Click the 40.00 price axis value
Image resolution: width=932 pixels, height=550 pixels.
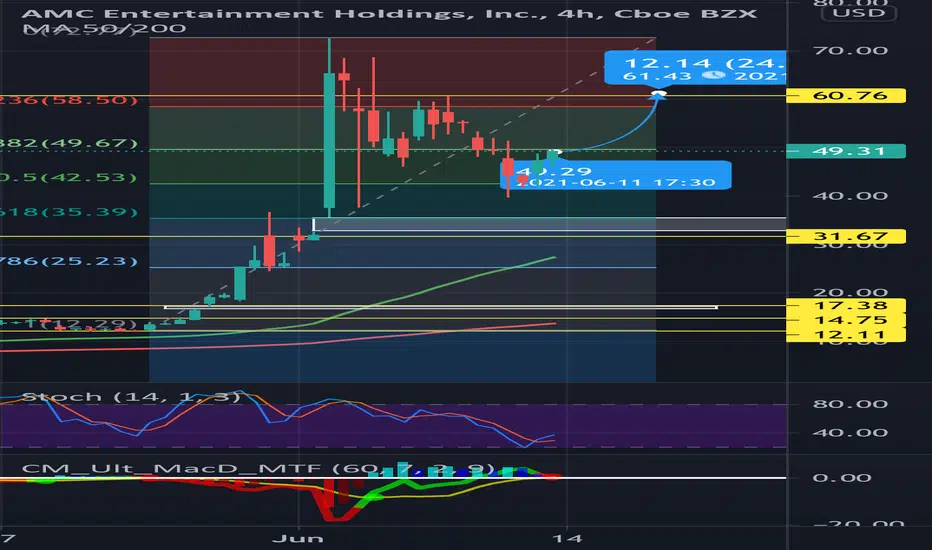pos(850,196)
